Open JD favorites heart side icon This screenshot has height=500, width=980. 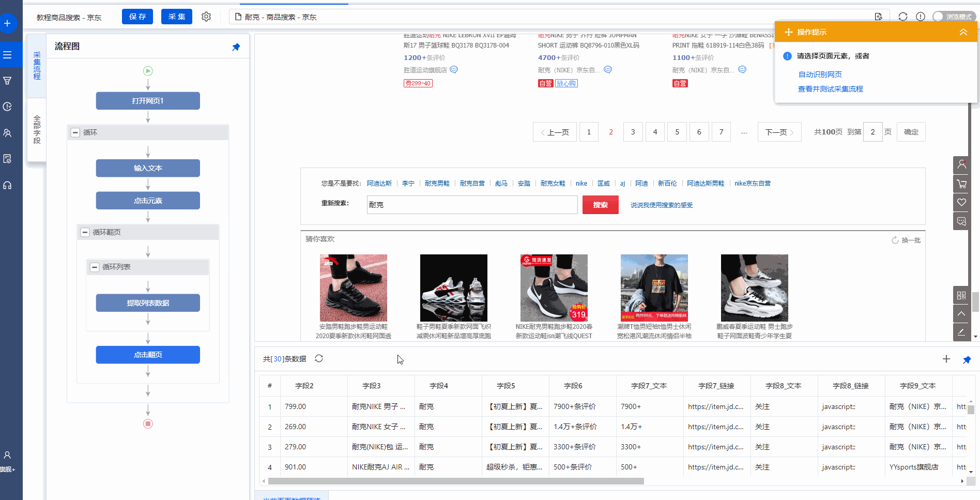click(x=961, y=202)
